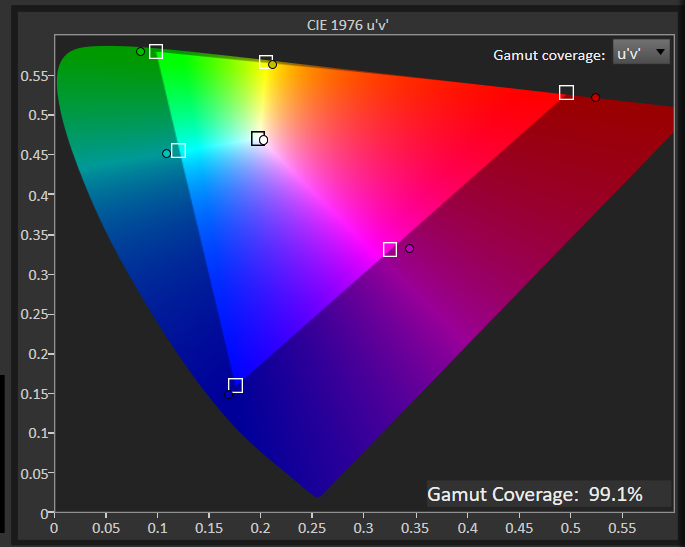Click the 'Gamut coverage:' label text
This screenshot has width=685, height=547.
coord(549,54)
